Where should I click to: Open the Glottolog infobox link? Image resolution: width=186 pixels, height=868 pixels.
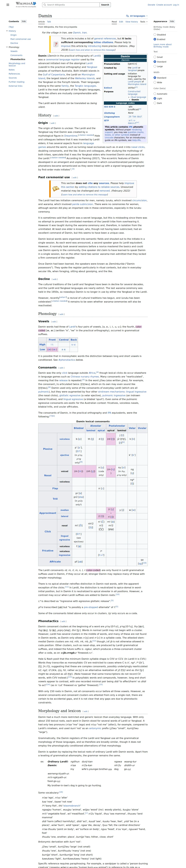(109, 113)
